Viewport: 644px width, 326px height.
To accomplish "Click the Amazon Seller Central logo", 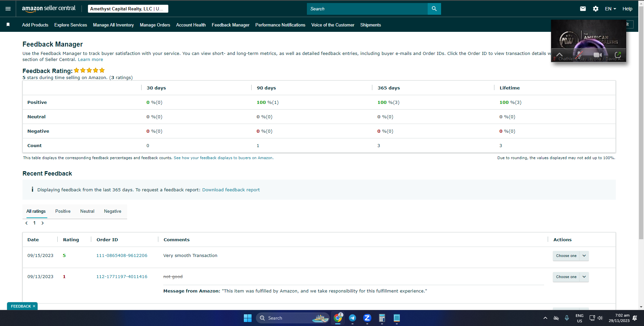I will point(49,9).
